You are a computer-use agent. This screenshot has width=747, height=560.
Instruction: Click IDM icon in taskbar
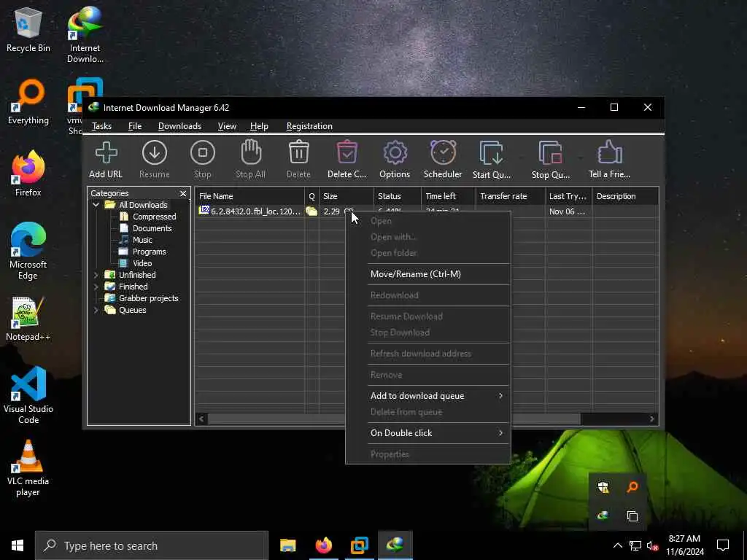[395, 545]
